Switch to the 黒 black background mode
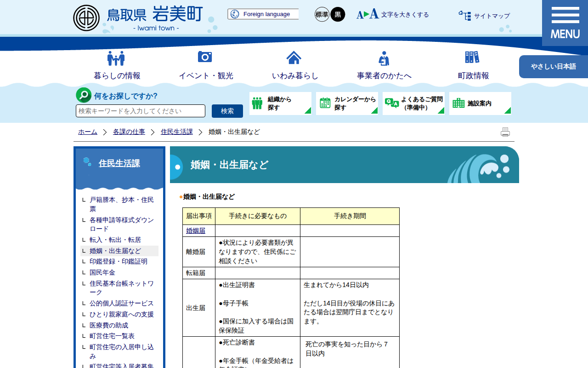The image size is (588, 368). [x=338, y=14]
